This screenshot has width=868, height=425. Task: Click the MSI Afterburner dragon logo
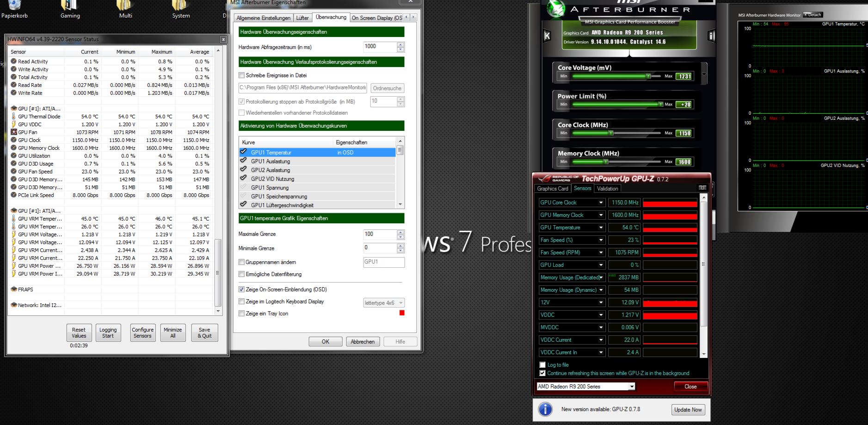click(555, 9)
